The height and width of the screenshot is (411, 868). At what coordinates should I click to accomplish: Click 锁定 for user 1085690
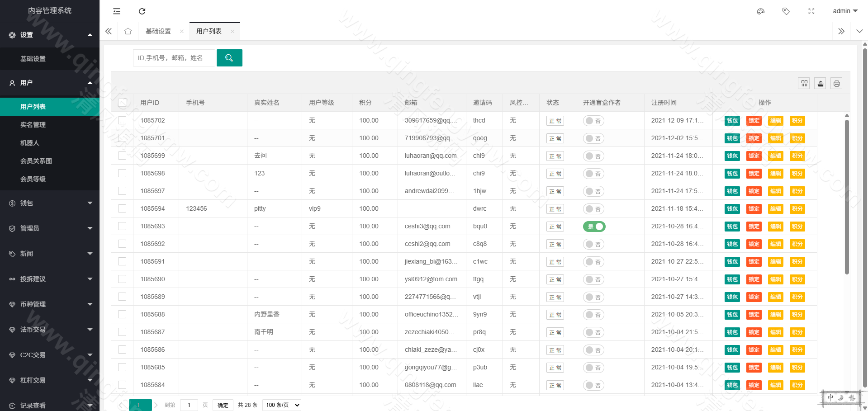point(754,279)
